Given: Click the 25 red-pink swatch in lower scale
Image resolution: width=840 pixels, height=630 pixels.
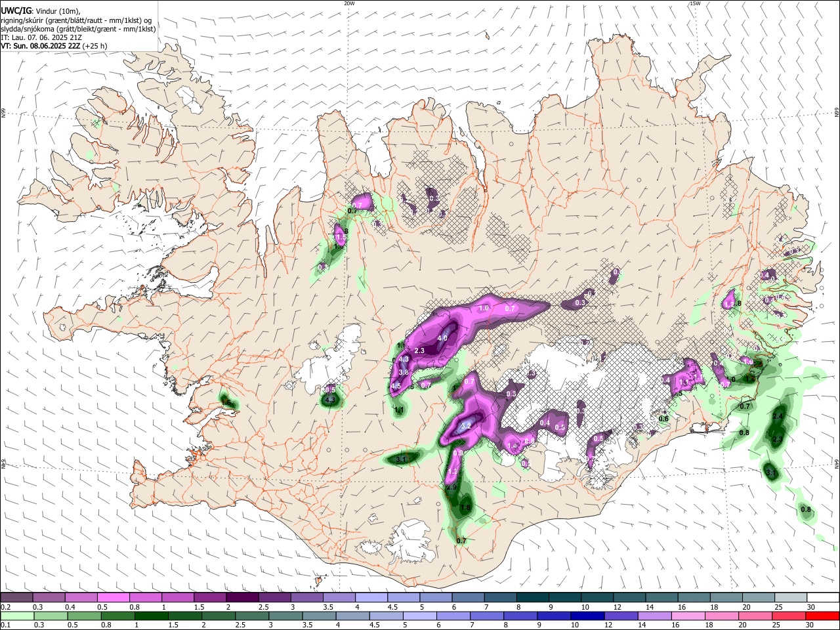Looking at the screenshot, I should (x=789, y=616).
